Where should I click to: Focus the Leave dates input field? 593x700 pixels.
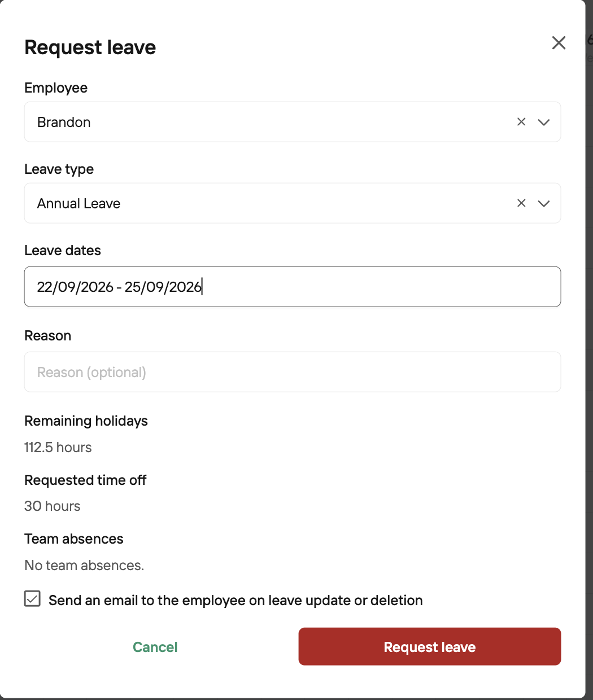tap(293, 287)
